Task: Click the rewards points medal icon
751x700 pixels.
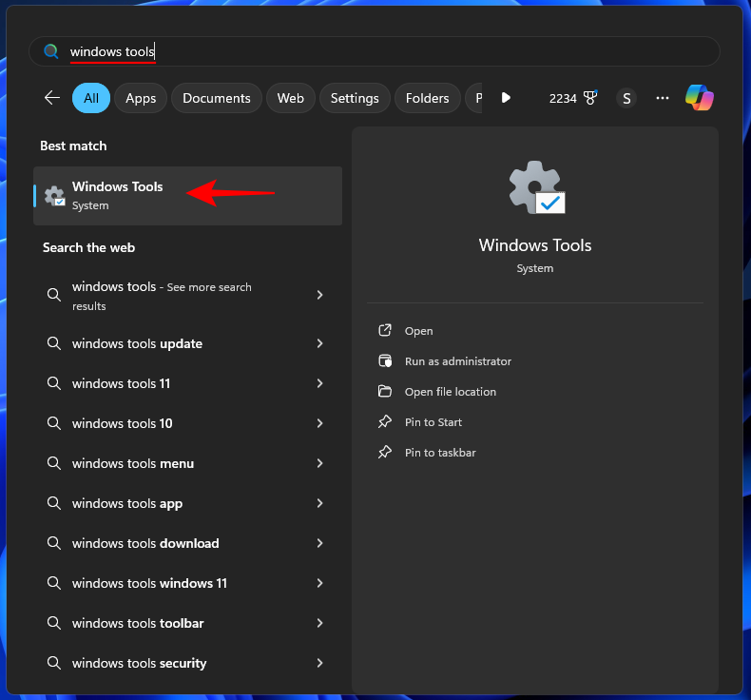Action: click(x=590, y=98)
